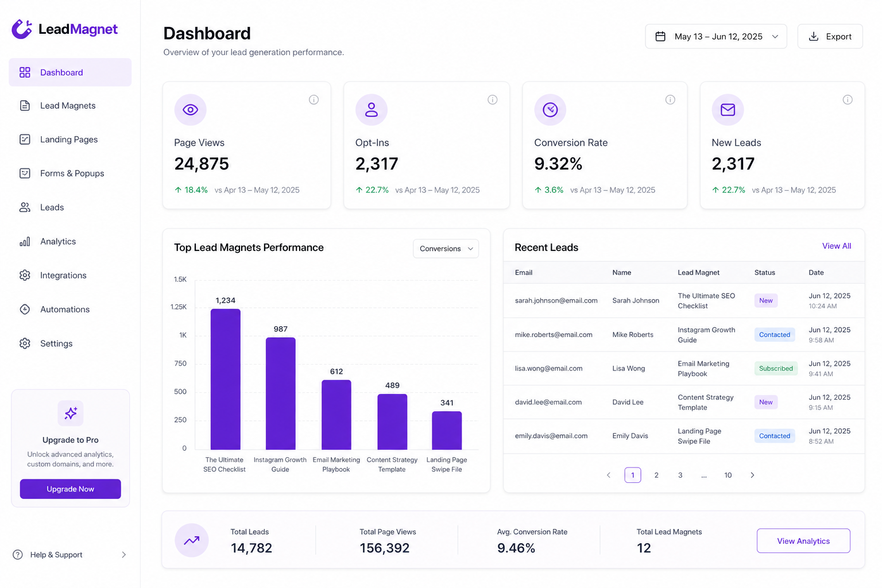Click the Contacted badge for Mike Roberts
882x588 pixels.
(775, 335)
